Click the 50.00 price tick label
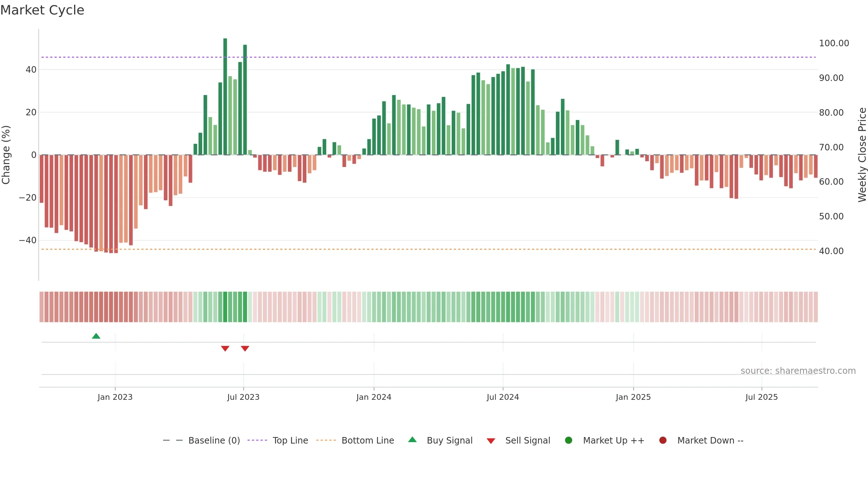868x488 pixels. point(831,217)
